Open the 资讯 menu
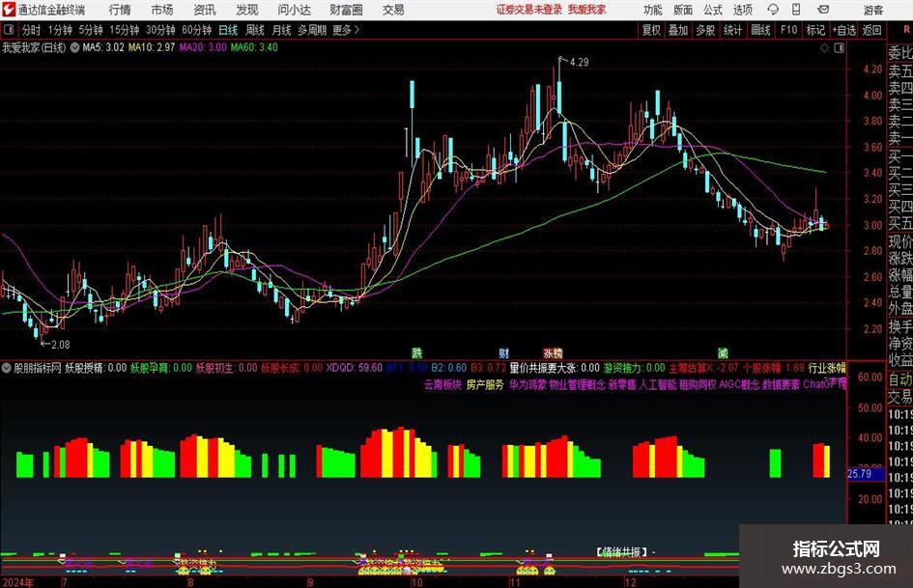The image size is (913, 588). pyautogui.click(x=205, y=10)
